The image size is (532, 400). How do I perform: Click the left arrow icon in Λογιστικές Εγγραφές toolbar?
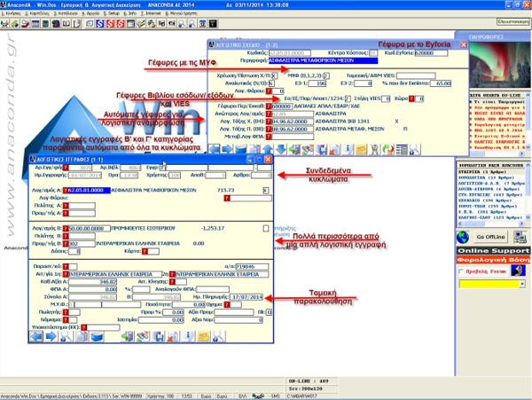[x=36, y=336]
